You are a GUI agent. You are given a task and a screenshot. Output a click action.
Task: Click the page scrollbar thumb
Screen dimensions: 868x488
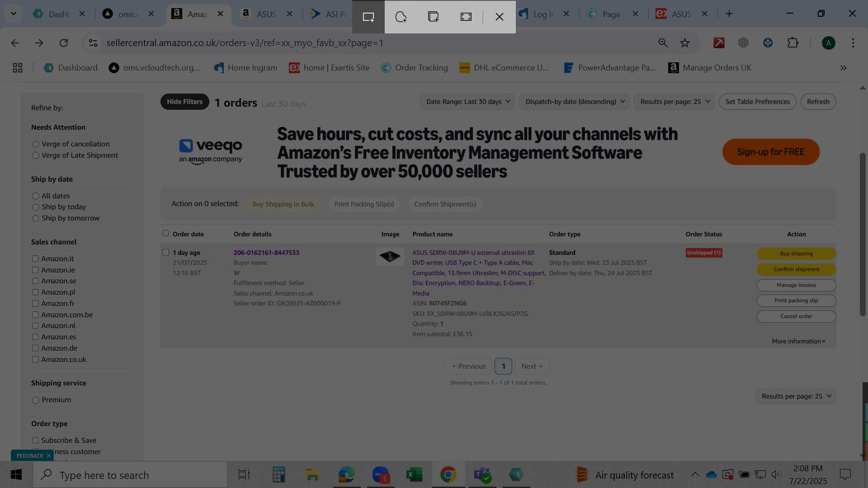click(863, 234)
